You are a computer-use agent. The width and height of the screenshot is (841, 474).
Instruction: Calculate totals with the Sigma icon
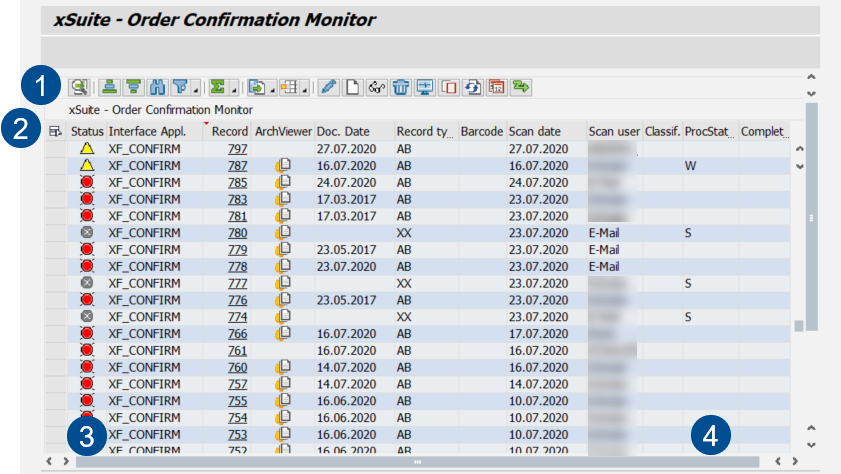click(x=217, y=87)
